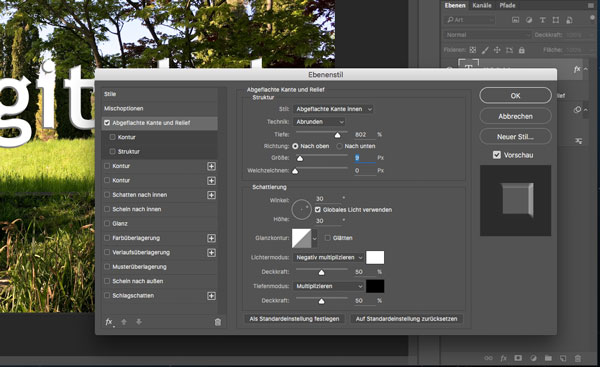Image resolution: width=600 pixels, height=367 pixels.
Task: Click plus icon next to Farbüberlagerung
Action: point(211,238)
